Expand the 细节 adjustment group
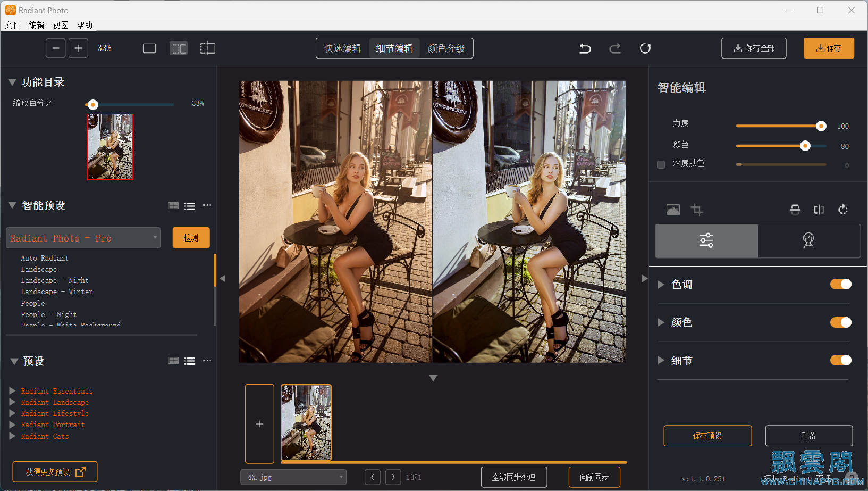 coord(661,360)
